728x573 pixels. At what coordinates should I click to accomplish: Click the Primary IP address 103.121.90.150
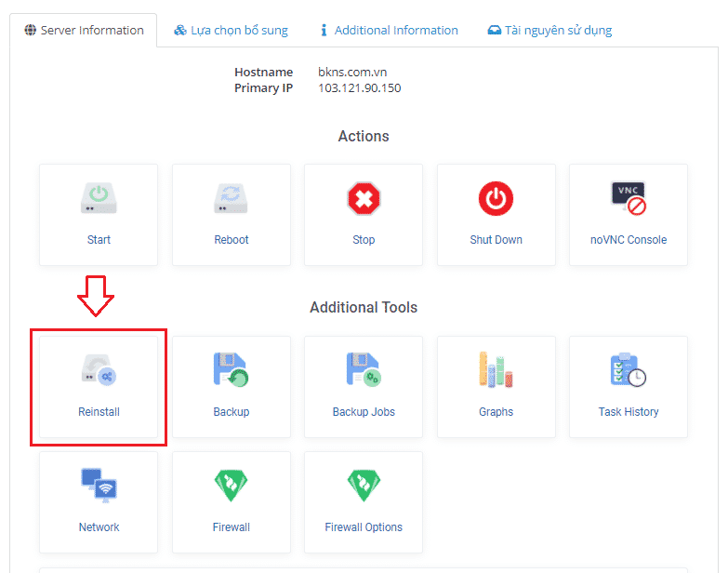pyautogui.click(x=359, y=88)
